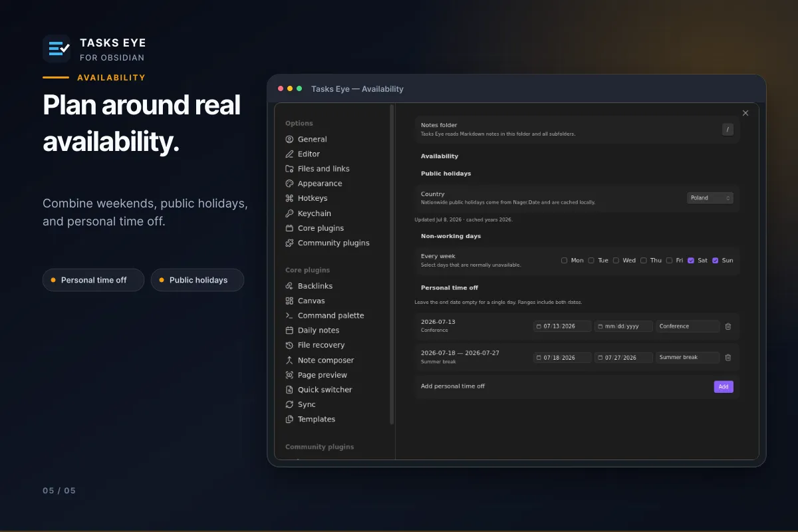Image resolution: width=798 pixels, height=532 pixels.
Task: Click the General settings icon
Action: 289,140
